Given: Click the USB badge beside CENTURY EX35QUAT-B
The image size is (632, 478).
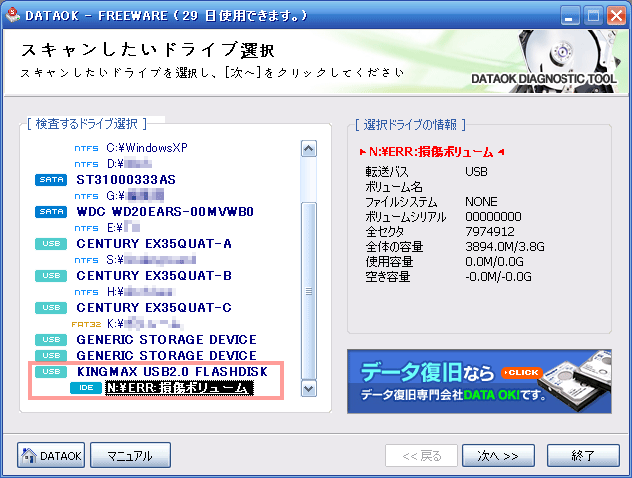Looking at the screenshot, I should tap(51, 276).
